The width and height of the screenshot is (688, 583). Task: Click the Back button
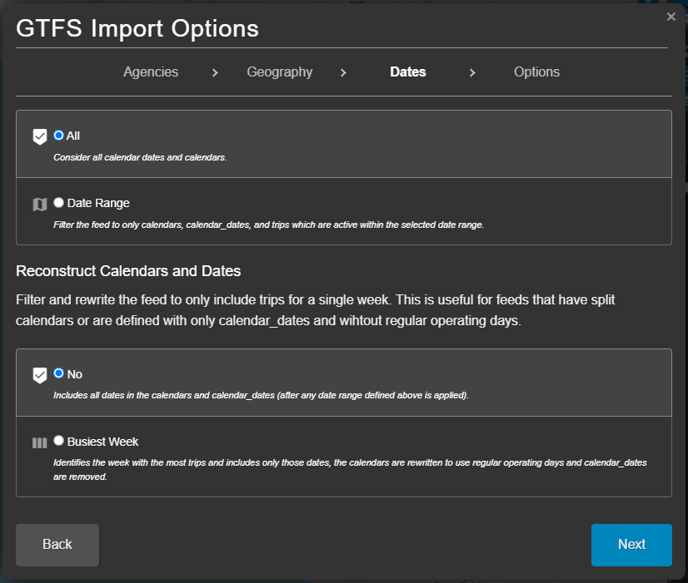(57, 545)
